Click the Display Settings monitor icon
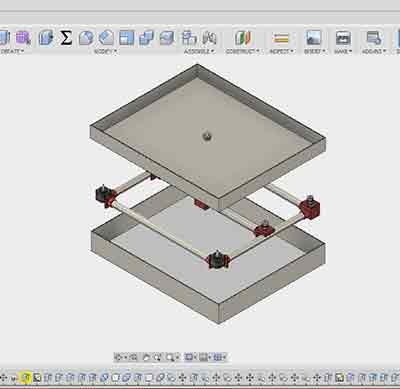This screenshot has height=389, width=400. click(x=189, y=357)
